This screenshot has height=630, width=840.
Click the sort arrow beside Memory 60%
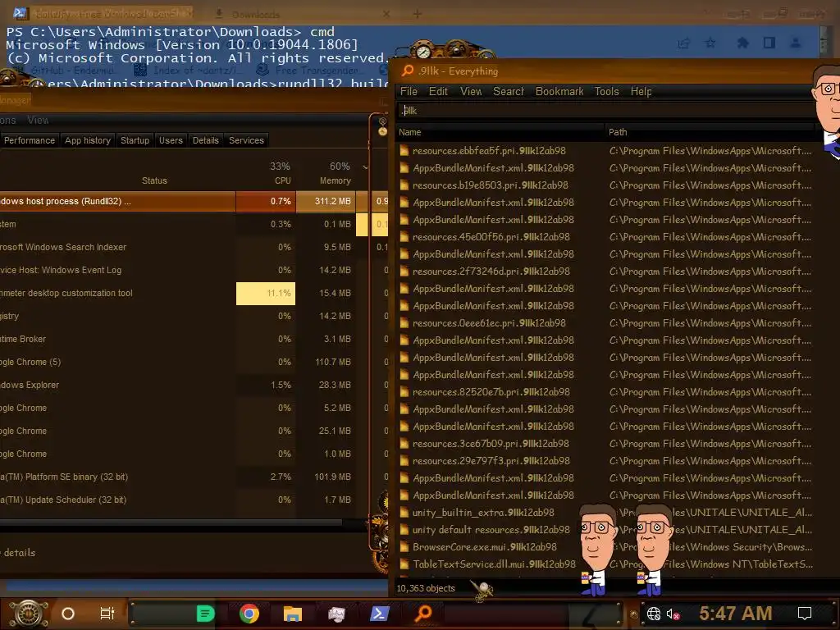pyautogui.click(x=365, y=167)
